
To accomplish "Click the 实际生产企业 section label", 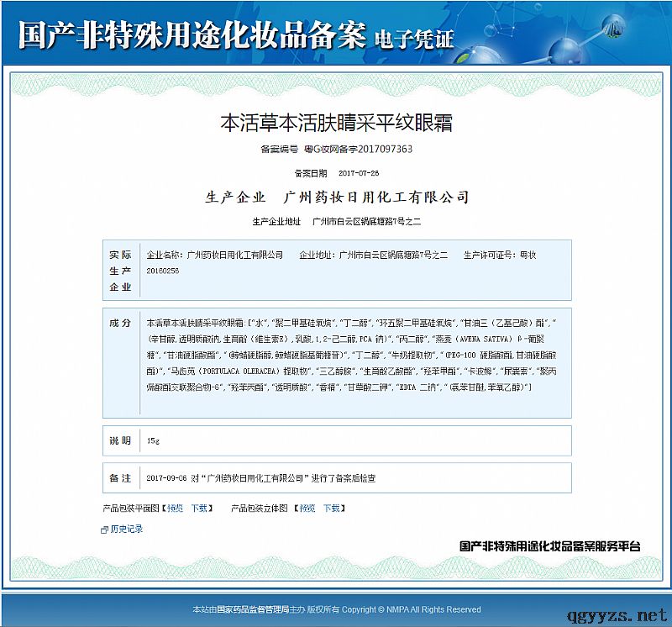I will tap(120, 271).
